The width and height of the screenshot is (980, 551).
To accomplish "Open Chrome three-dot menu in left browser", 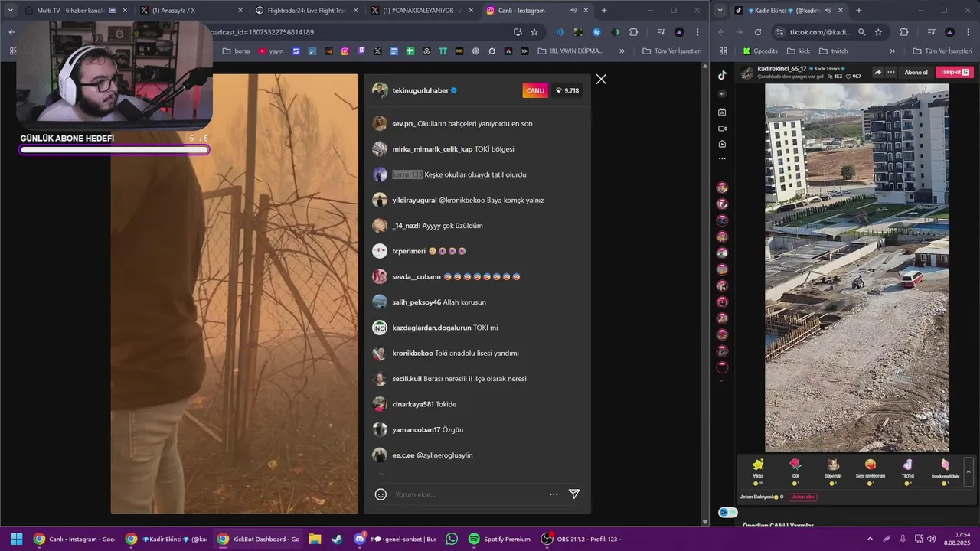I will [x=697, y=32].
